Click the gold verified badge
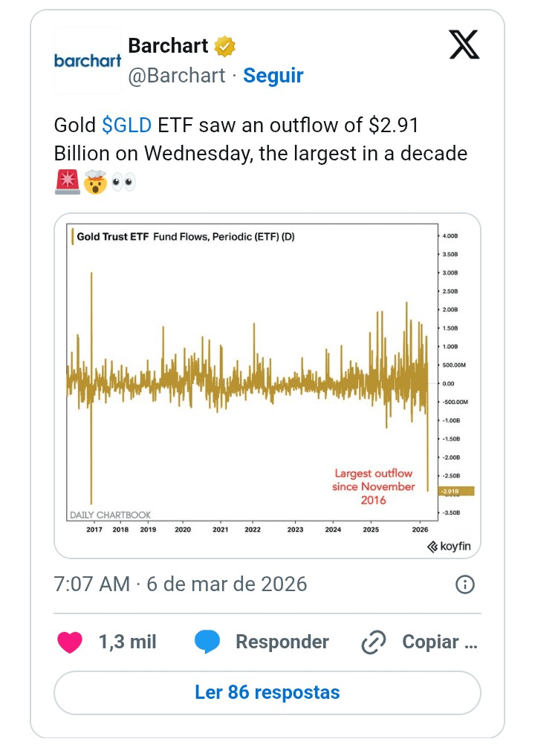The width and height of the screenshot is (535, 756). tap(225, 46)
